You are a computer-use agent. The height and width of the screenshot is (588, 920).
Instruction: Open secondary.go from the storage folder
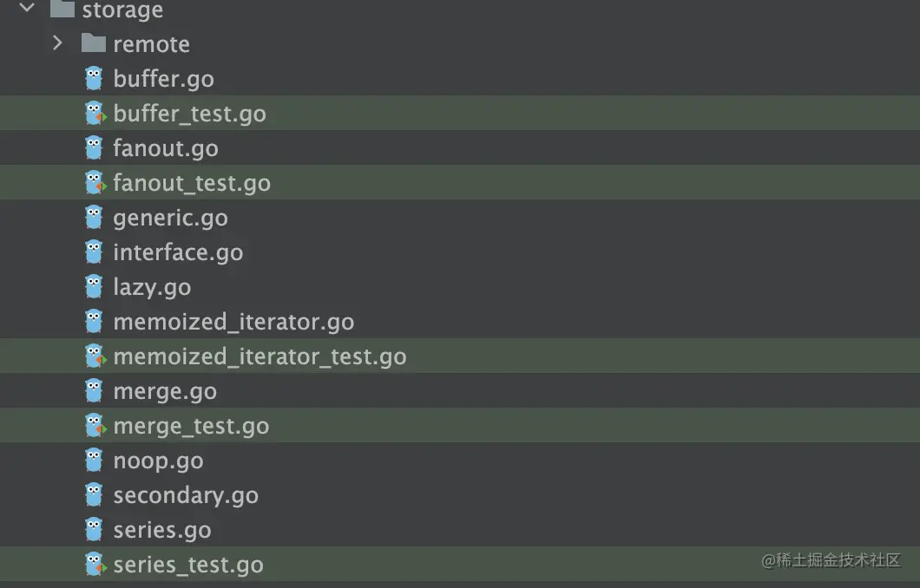(x=186, y=495)
